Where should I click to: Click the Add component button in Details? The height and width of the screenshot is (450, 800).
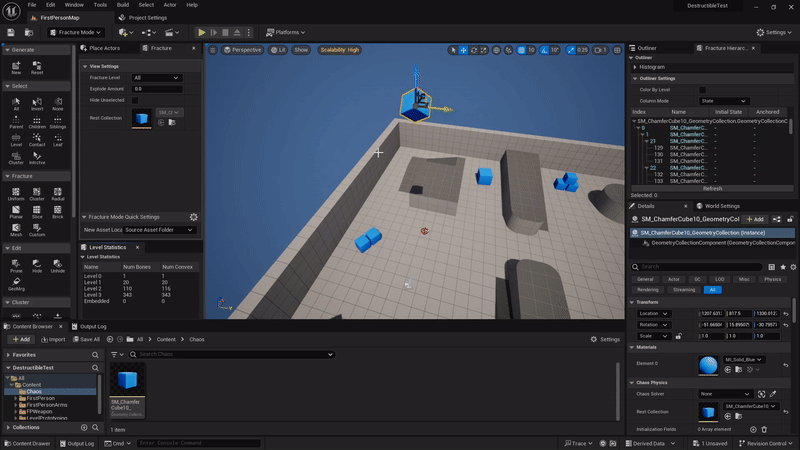click(755, 219)
